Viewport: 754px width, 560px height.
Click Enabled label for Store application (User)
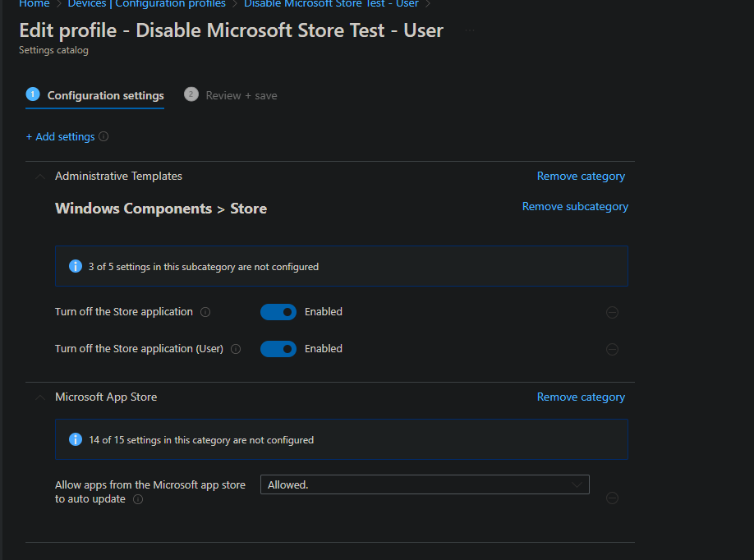pyautogui.click(x=324, y=348)
